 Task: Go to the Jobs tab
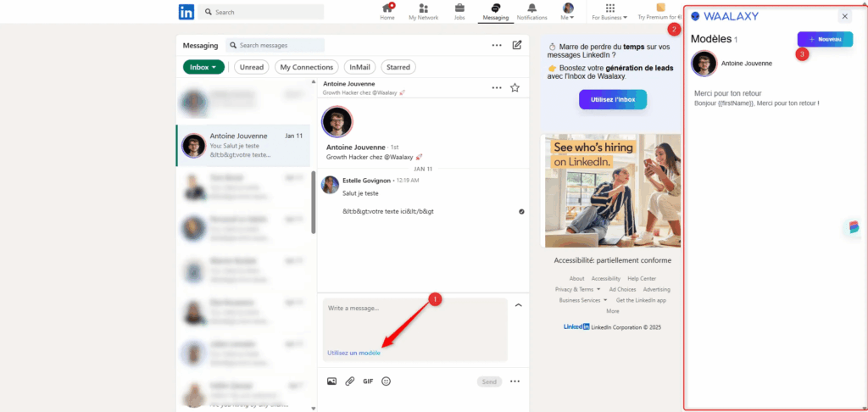[x=459, y=11]
